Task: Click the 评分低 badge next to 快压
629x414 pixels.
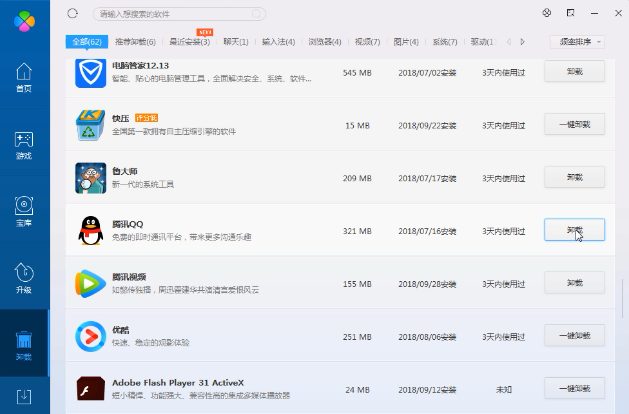Action: click(x=146, y=118)
